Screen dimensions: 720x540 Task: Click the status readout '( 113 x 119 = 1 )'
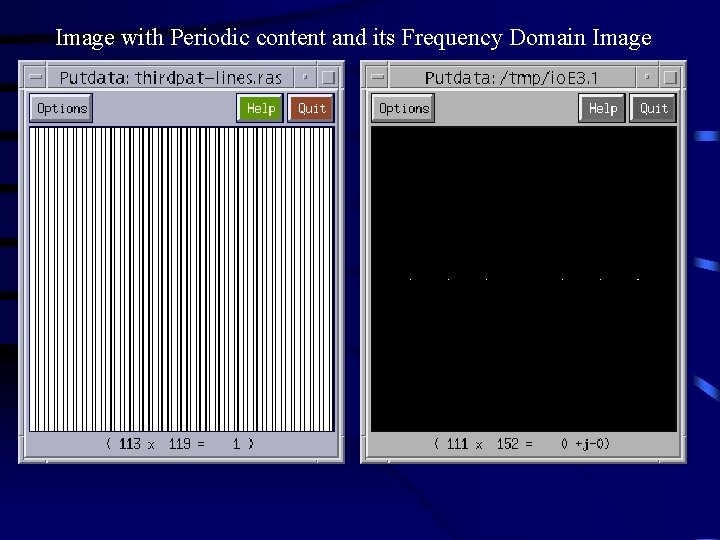click(180, 444)
